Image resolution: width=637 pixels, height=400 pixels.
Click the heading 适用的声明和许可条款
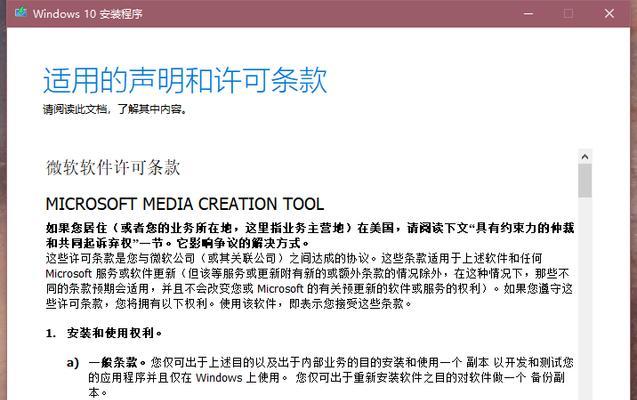pos(185,80)
